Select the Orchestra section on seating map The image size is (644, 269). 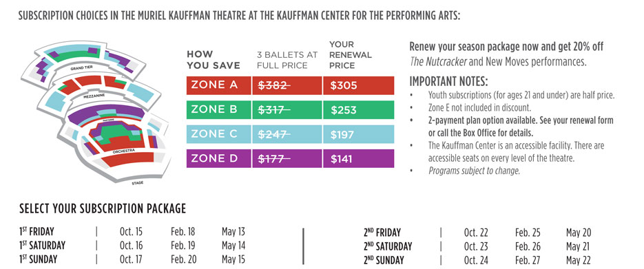123,151
